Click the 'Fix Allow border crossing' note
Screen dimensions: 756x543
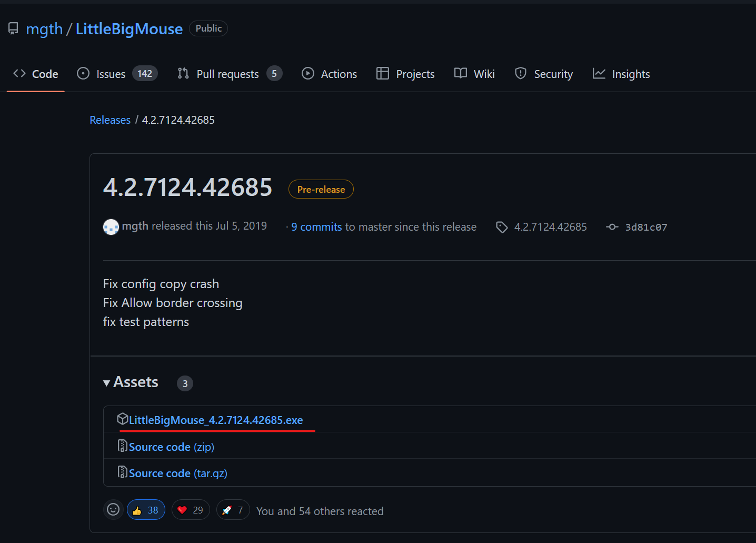[x=173, y=303]
